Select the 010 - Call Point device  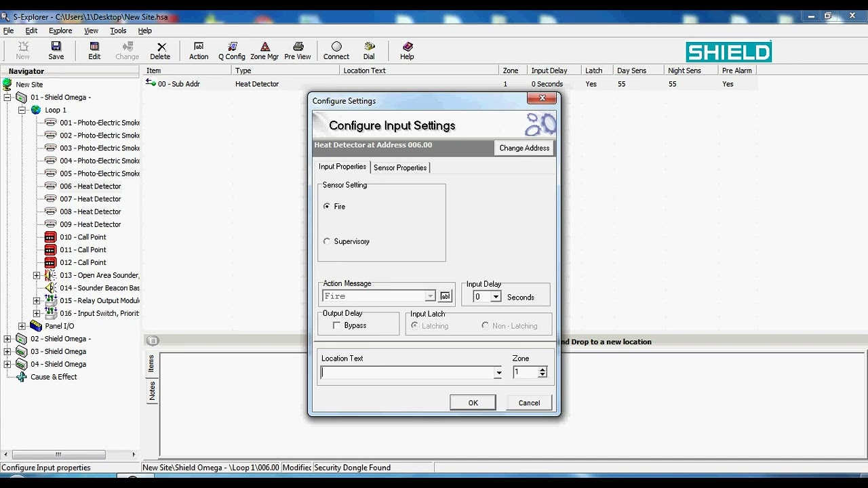tap(83, 237)
